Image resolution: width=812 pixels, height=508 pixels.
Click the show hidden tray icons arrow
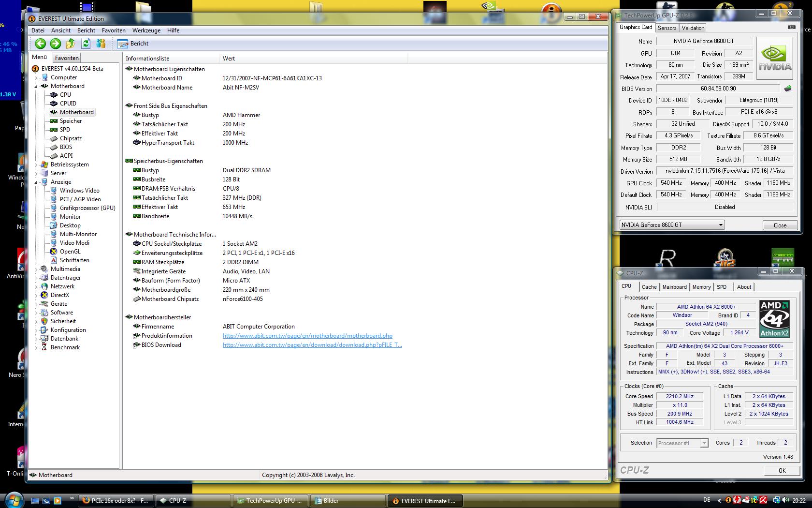719,500
